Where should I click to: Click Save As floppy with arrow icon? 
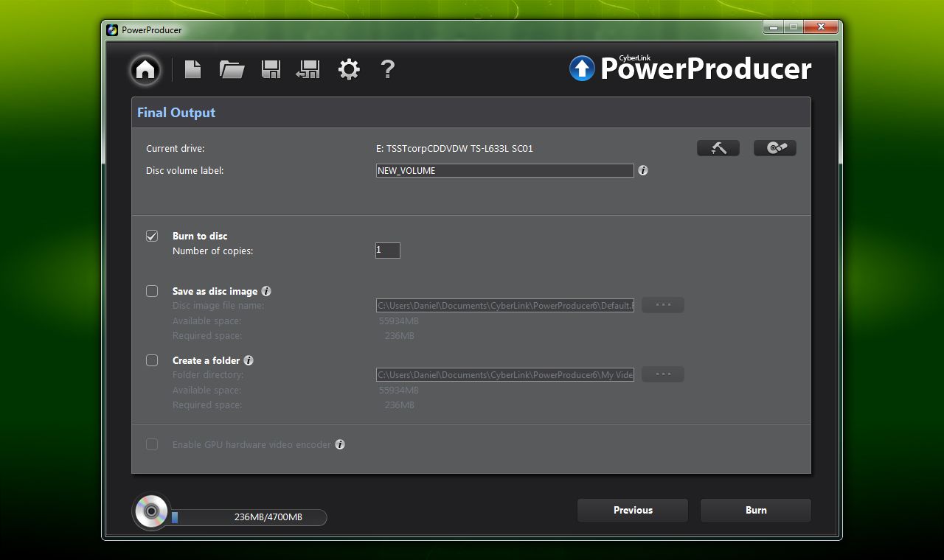(x=308, y=69)
